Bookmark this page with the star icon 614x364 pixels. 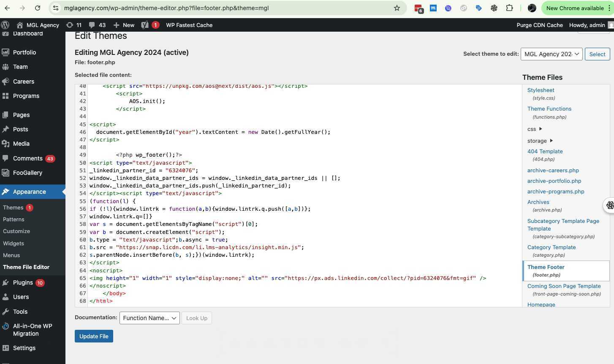coord(397,8)
